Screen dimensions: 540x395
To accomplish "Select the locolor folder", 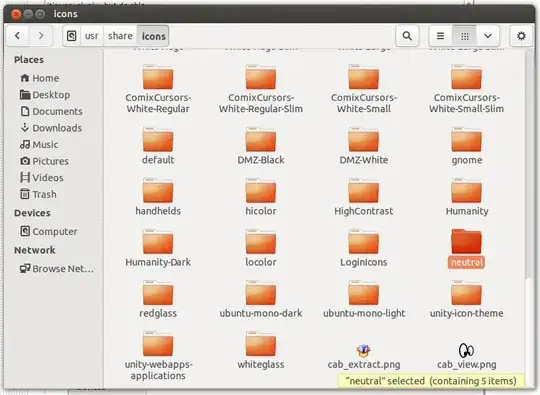I will [x=261, y=248].
